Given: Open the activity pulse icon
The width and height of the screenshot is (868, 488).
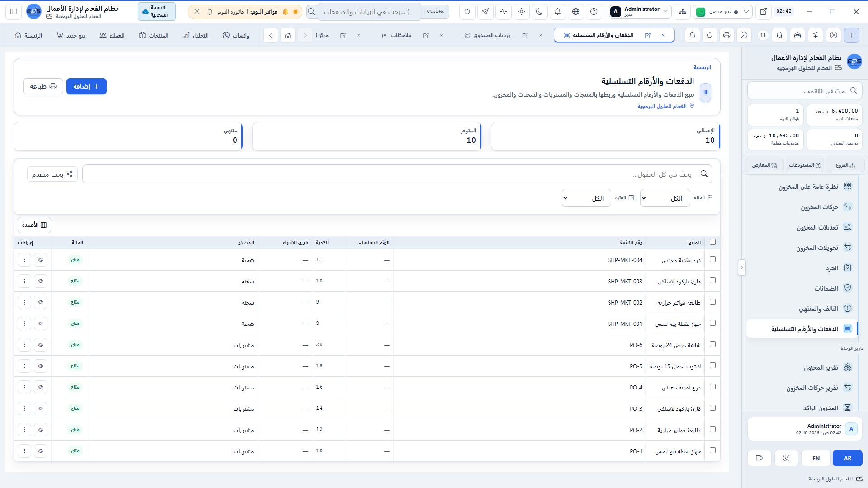Looking at the screenshot, I should pyautogui.click(x=503, y=12).
